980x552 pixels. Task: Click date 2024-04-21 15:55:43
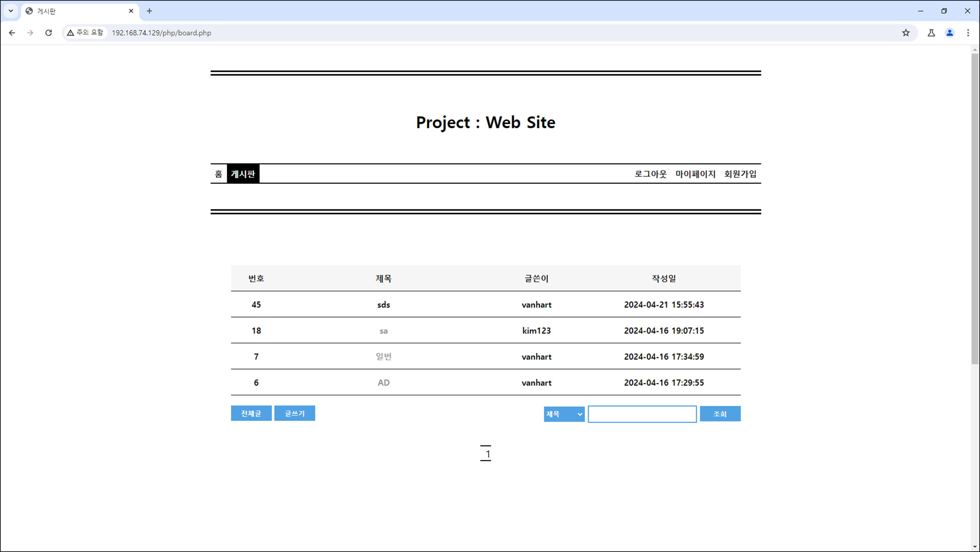coord(664,305)
